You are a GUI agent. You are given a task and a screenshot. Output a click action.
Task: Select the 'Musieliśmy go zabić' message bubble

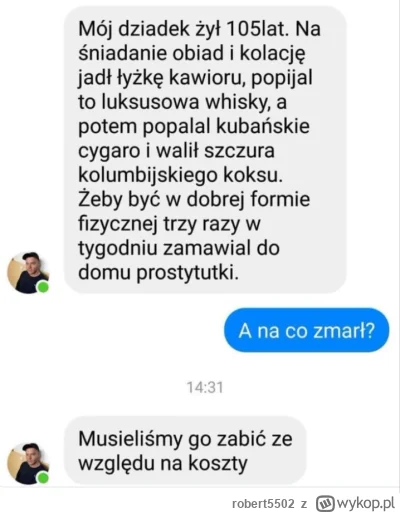[x=185, y=451]
